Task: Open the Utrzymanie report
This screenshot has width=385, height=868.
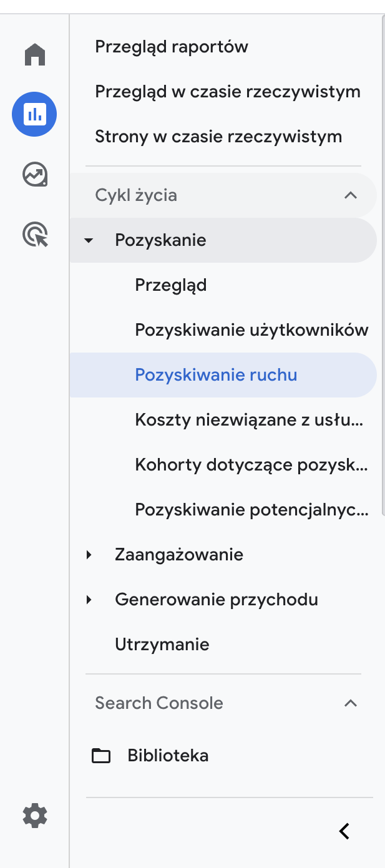Action: pyautogui.click(x=162, y=645)
